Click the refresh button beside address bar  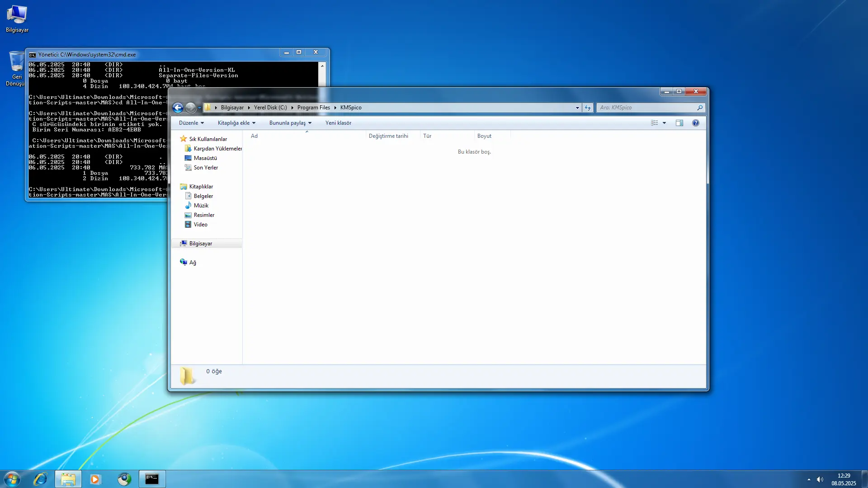click(588, 108)
